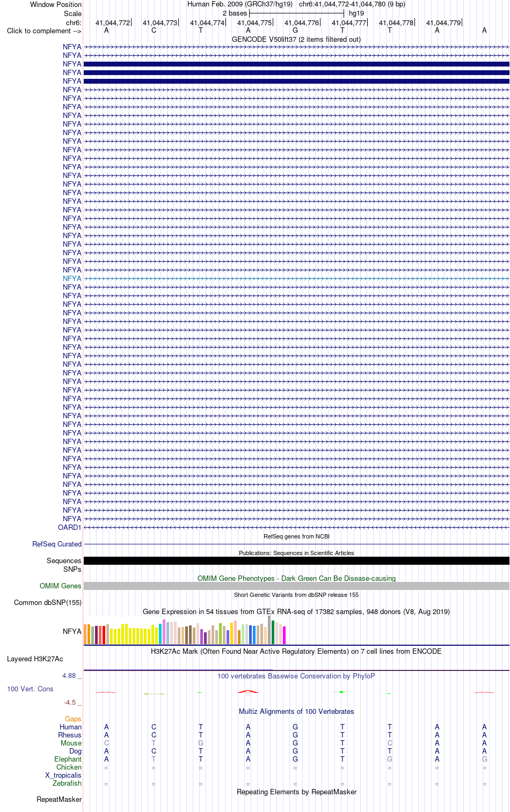Click the red PhyloP peak under 41,044,775

(x=248, y=691)
